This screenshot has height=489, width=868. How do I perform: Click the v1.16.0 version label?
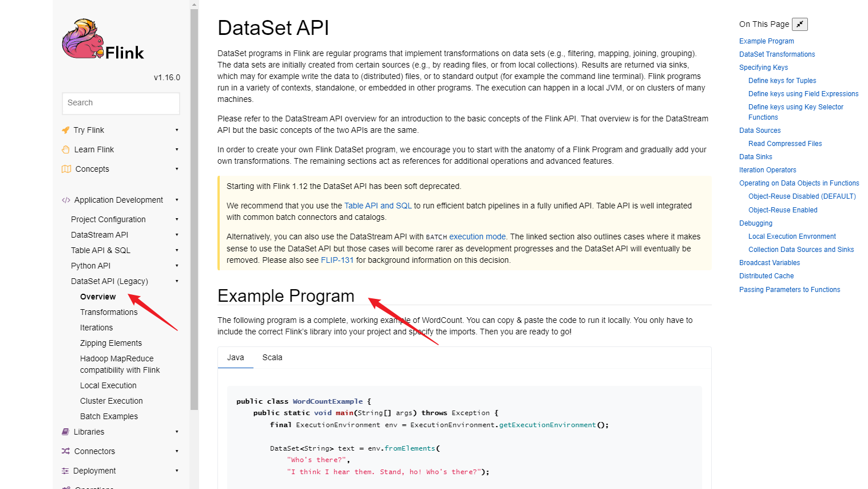click(167, 77)
